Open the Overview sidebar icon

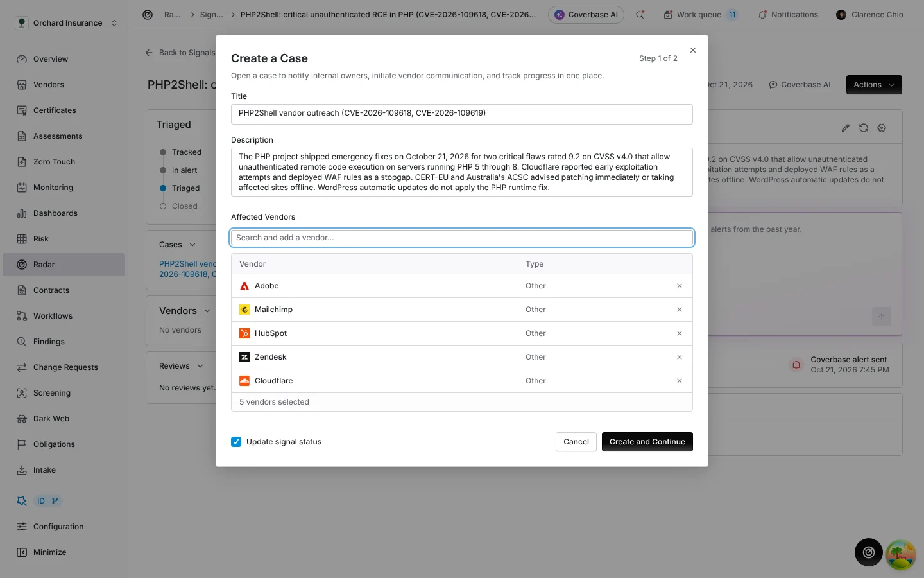tap(22, 59)
